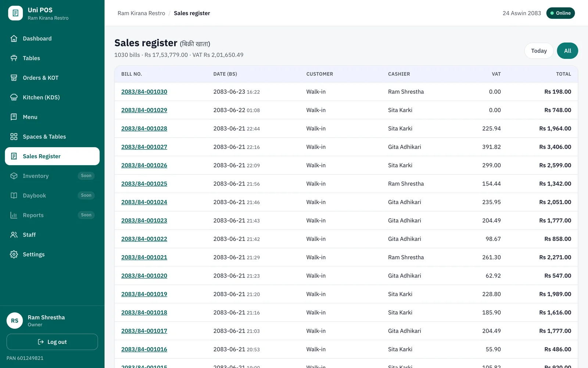Image resolution: width=588 pixels, height=368 pixels.
Task: Show All bills filter
Action: 567,51
